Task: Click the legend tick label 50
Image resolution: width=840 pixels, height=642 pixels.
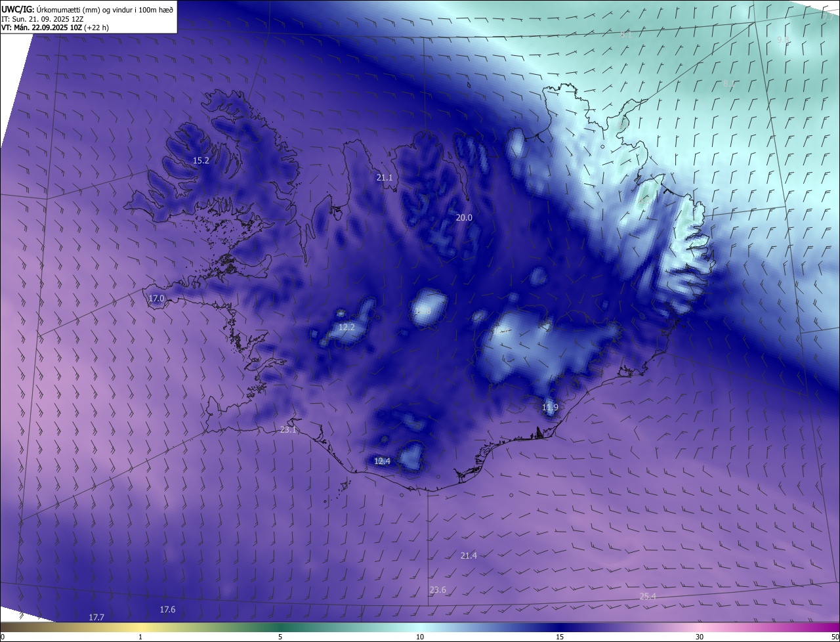Action: (x=834, y=637)
